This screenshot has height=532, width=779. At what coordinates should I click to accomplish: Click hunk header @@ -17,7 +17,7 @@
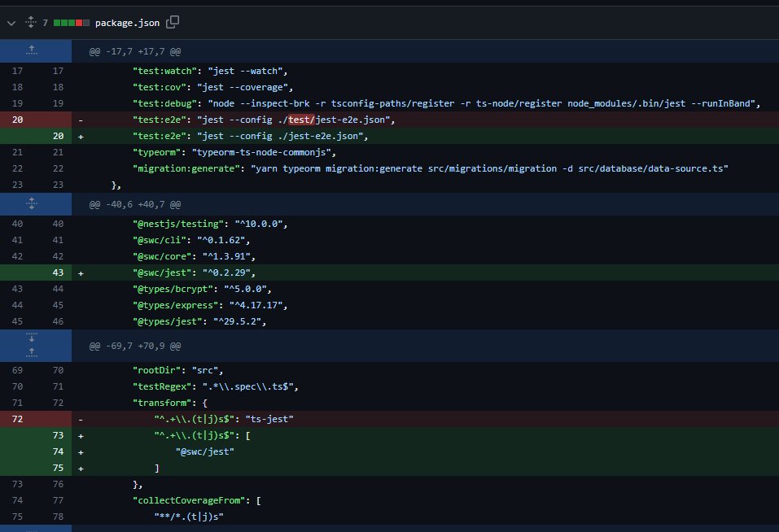pos(135,51)
